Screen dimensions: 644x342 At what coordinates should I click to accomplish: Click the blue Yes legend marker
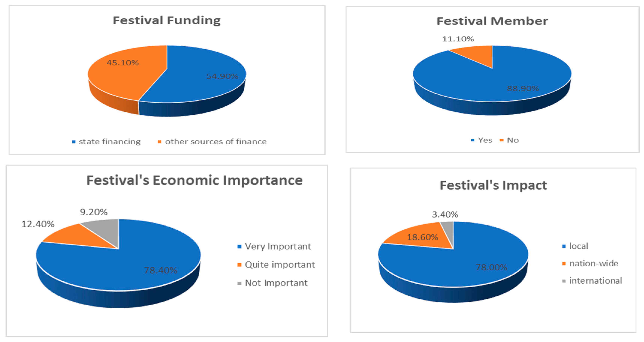tap(473, 140)
